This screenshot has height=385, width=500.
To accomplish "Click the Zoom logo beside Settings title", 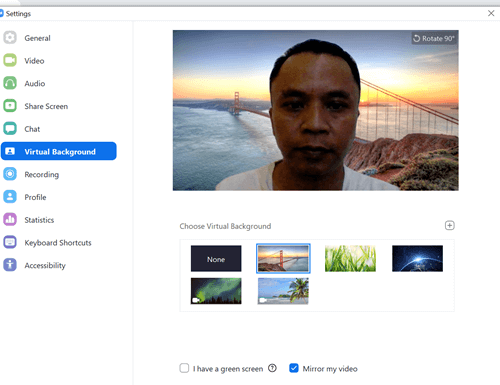I will [1, 13].
